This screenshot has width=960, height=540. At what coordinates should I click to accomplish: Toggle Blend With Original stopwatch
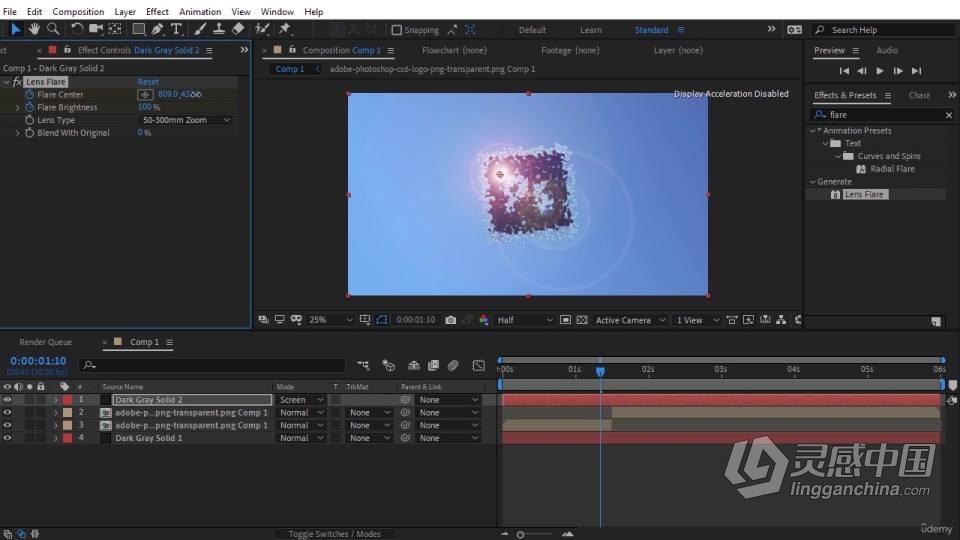(x=29, y=133)
